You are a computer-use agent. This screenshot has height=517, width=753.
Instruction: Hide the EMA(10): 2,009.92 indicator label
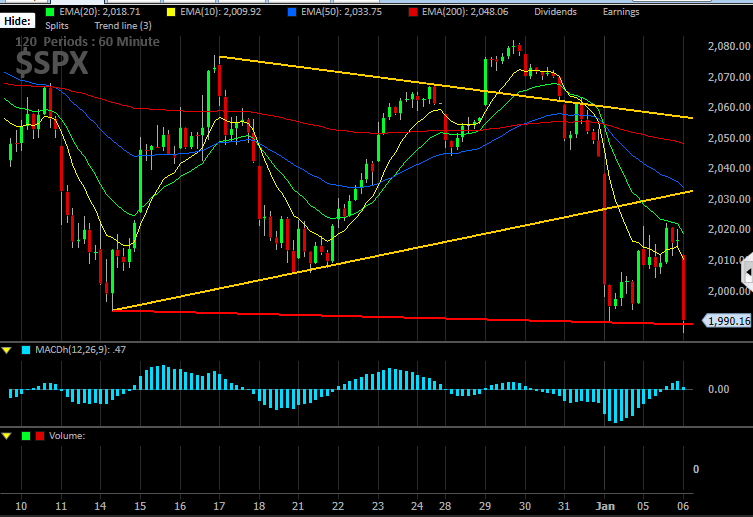coord(221,12)
